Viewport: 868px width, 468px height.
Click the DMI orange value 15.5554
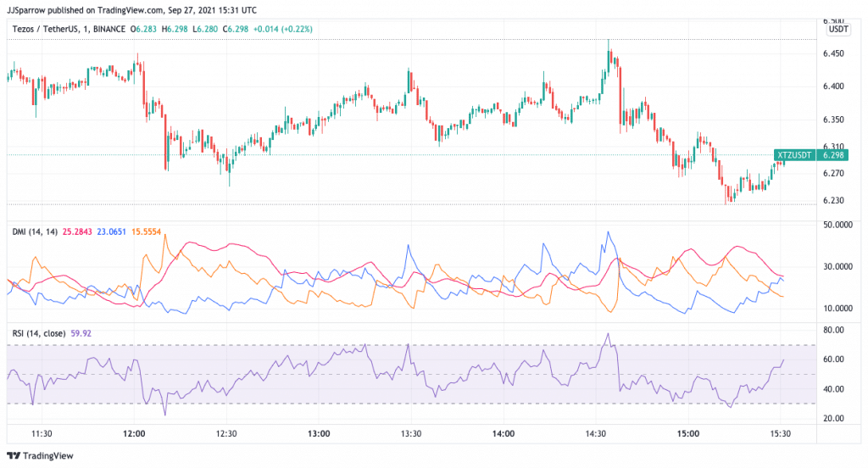click(x=146, y=231)
